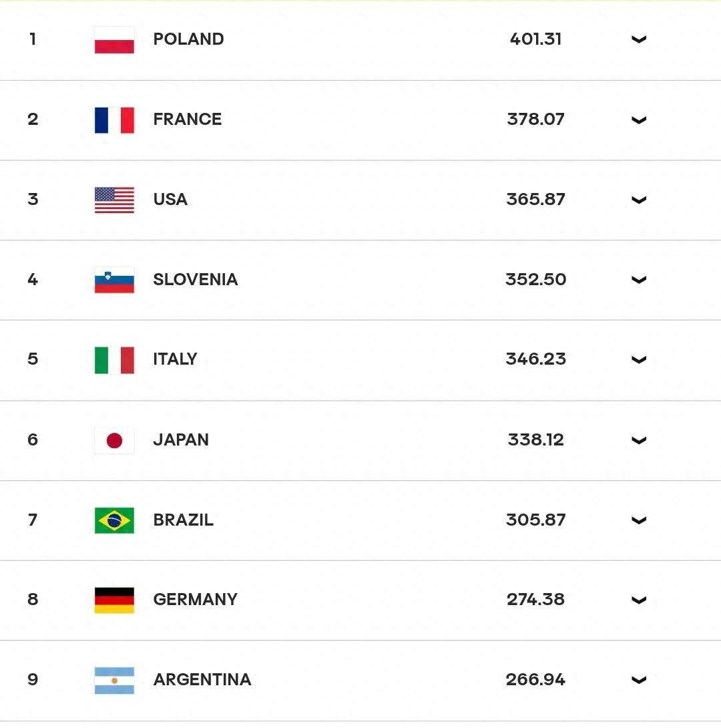Click the Slovenia flag icon
Viewport: 721px width, 728px height.
pos(114,280)
